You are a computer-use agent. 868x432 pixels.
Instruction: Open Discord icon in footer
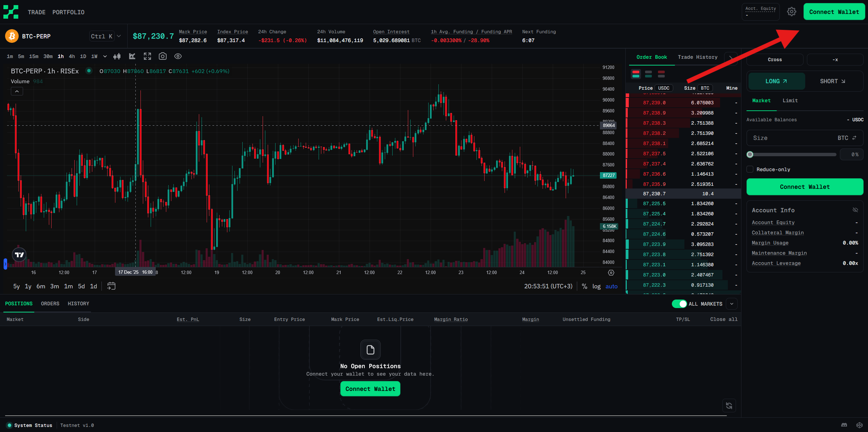pos(844,425)
